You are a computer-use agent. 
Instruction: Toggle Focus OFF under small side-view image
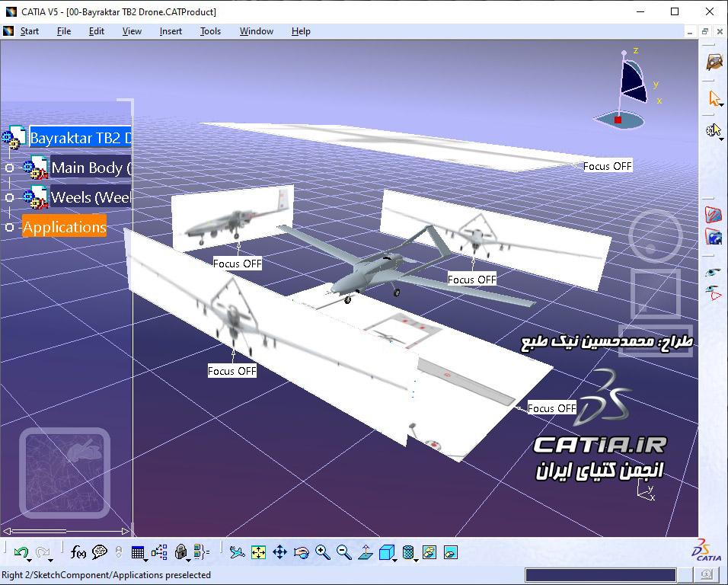(x=238, y=264)
